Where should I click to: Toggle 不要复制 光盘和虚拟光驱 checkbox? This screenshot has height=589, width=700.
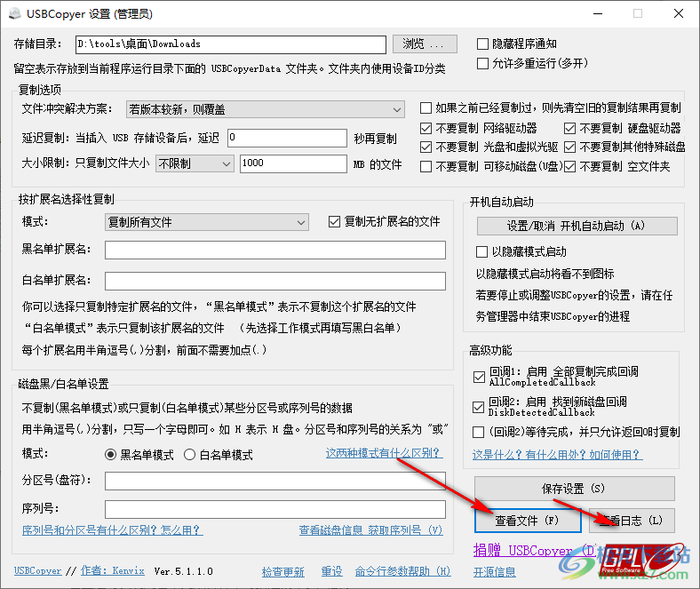tap(426, 147)
